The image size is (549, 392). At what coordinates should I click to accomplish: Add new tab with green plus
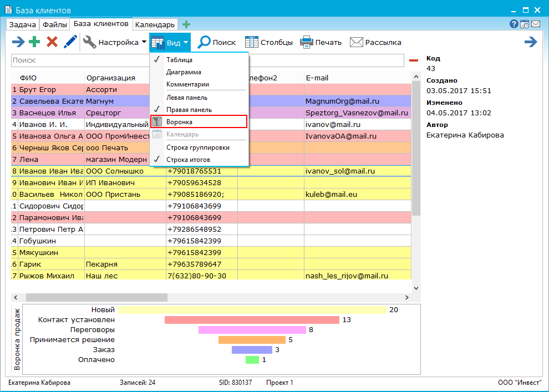pos(186,24)
